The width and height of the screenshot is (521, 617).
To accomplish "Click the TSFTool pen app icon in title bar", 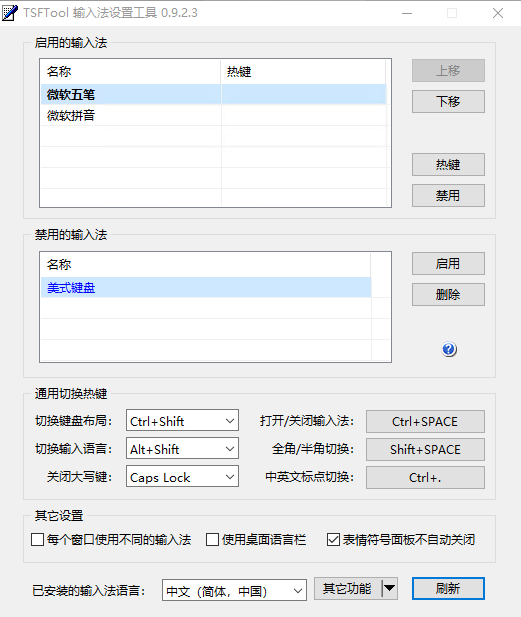I will (x=9, y=13).
